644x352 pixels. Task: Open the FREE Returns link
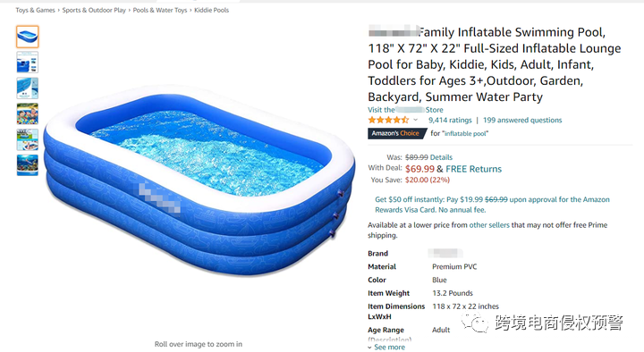(x=473, y=169)
